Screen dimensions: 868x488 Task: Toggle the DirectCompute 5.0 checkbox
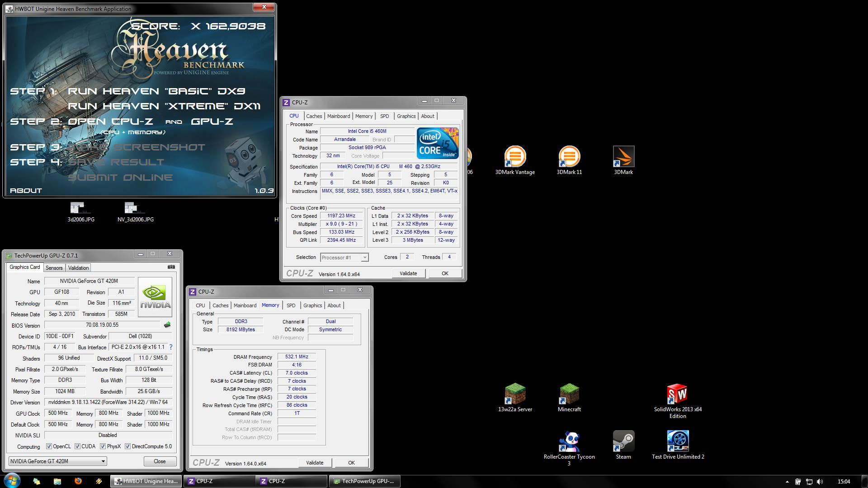(x=127, y=446)
